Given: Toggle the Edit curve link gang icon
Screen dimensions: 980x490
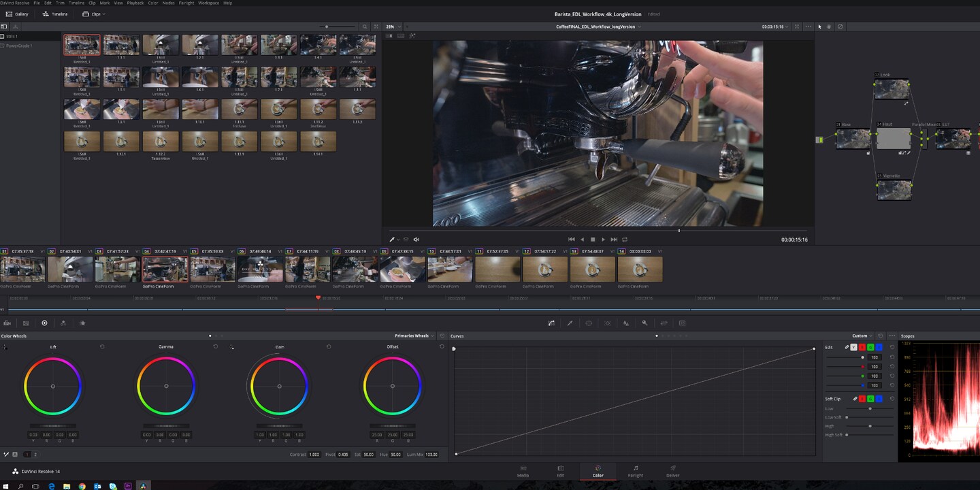Looking at the screenshot, I should pos(847,347).
